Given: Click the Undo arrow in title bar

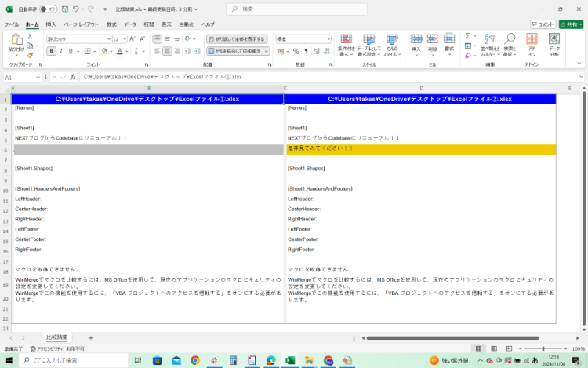Looking at the screenshot, I should [76, 9].
